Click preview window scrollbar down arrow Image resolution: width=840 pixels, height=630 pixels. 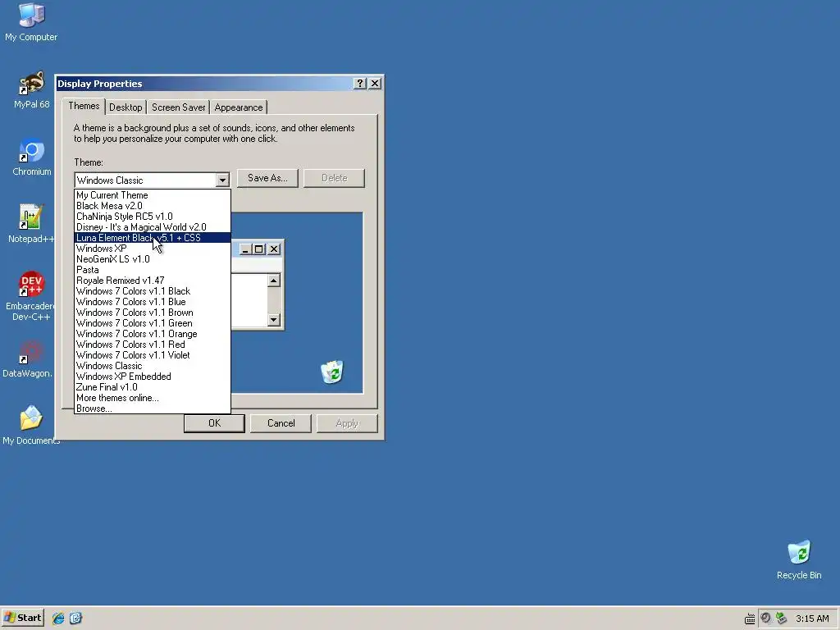[x=274, y=320]
